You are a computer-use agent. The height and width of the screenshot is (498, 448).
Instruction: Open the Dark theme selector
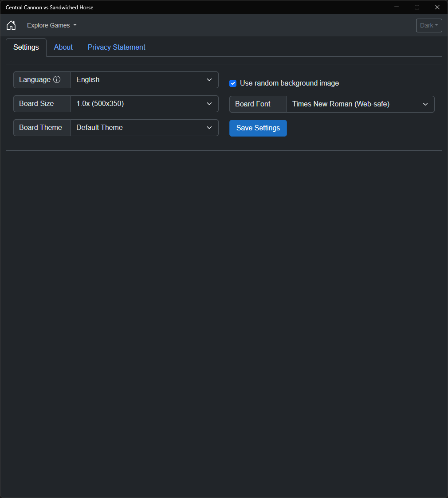429,25
